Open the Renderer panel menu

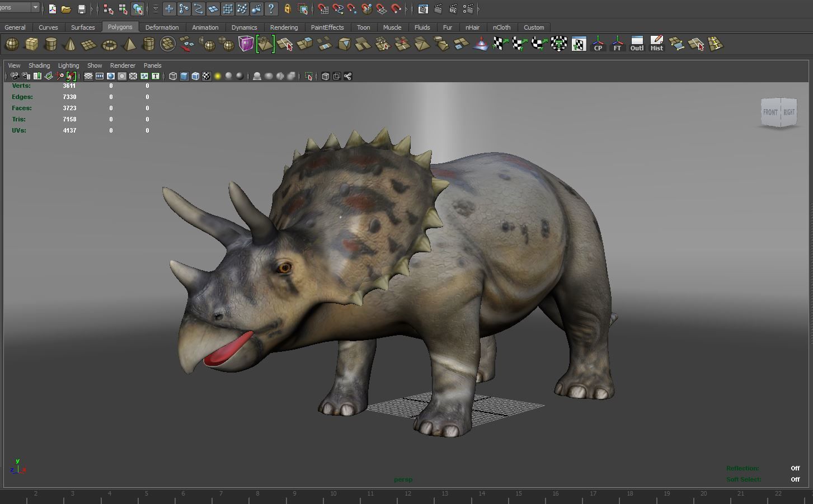point(123,65)
